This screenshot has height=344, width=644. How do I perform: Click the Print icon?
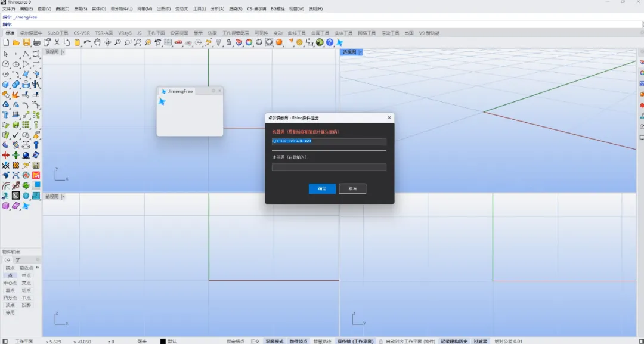[x=36, y=42]
